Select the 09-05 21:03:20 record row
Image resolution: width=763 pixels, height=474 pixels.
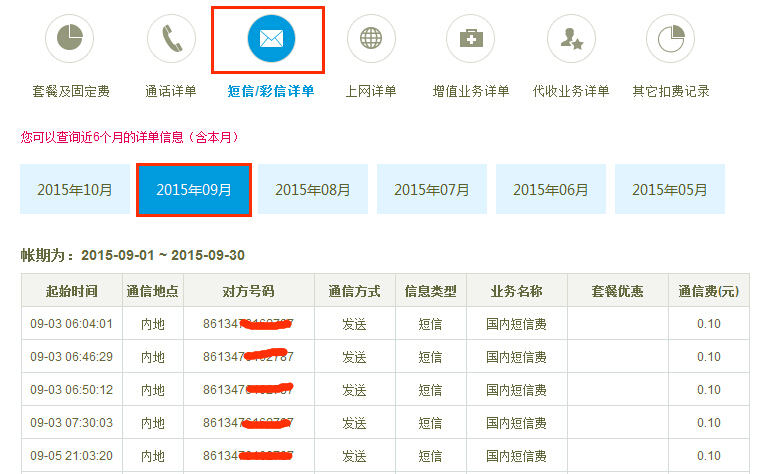click(x=71, y=456)
